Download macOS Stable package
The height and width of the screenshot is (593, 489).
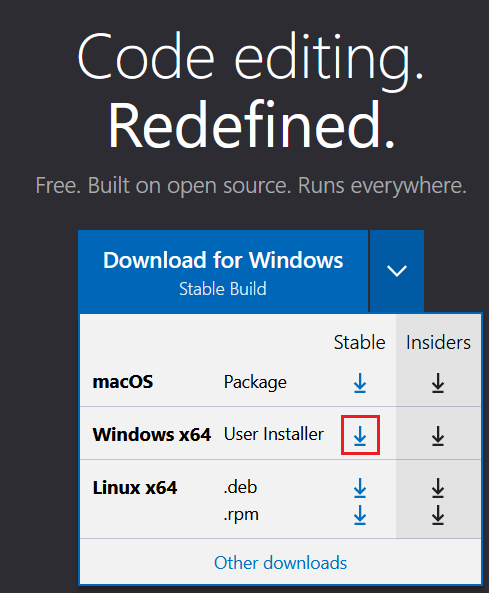[x=360, y=383]
